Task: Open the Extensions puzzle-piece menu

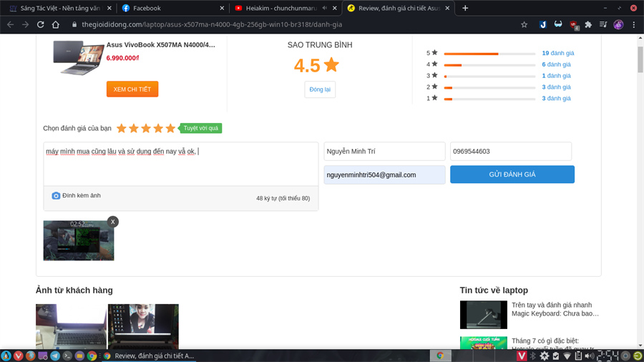Action: pyautogui.click(x=588, y=24)
